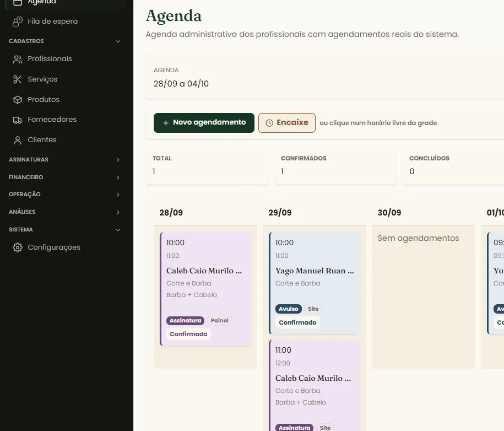Viewport: 504px width, 431px height.
Task: Click Painel badge on 28/09 card
Action: (x=220, y=321)
